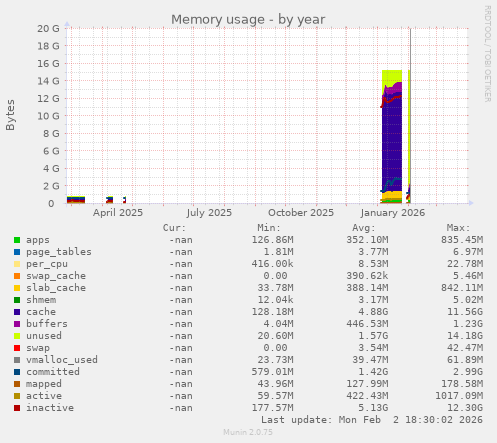Click the dark red inactive legend swatch
The width and height of the screenshot is (497, 443).
click(x=17, y=408)
